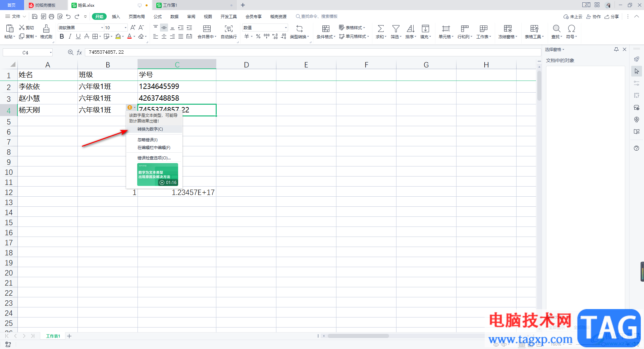Click the eraser clear format icon
644x349 pixels.
[141, 36]
